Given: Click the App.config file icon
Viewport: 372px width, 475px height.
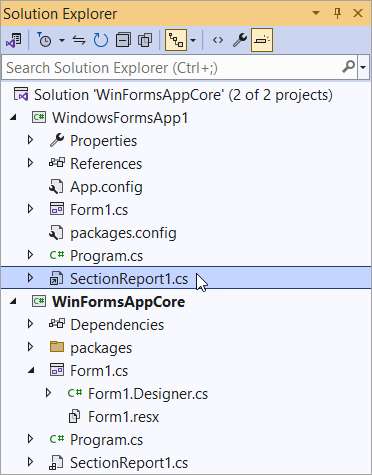Looking at the screenshot, I should pyautogui.click(x=56, y=187).
